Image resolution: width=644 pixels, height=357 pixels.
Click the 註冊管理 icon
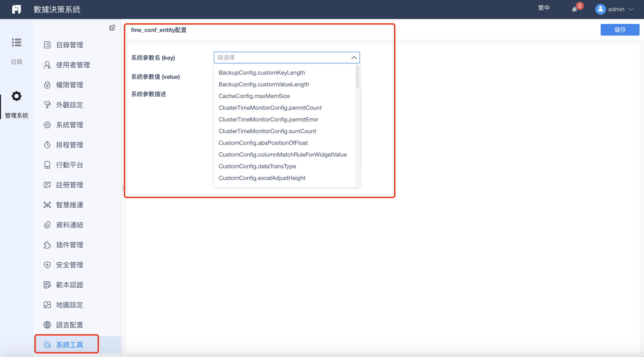pyautogui.click(x=47, y=185)
